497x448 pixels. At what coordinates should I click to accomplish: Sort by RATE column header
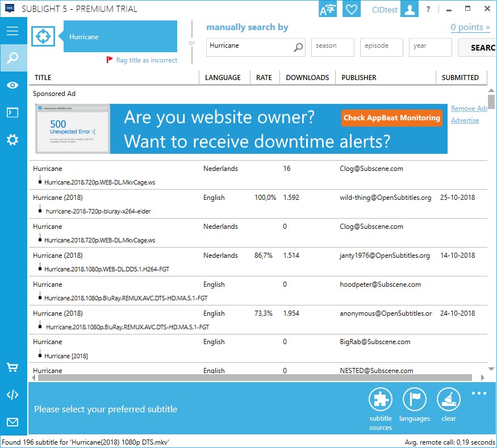pos(264,78)
